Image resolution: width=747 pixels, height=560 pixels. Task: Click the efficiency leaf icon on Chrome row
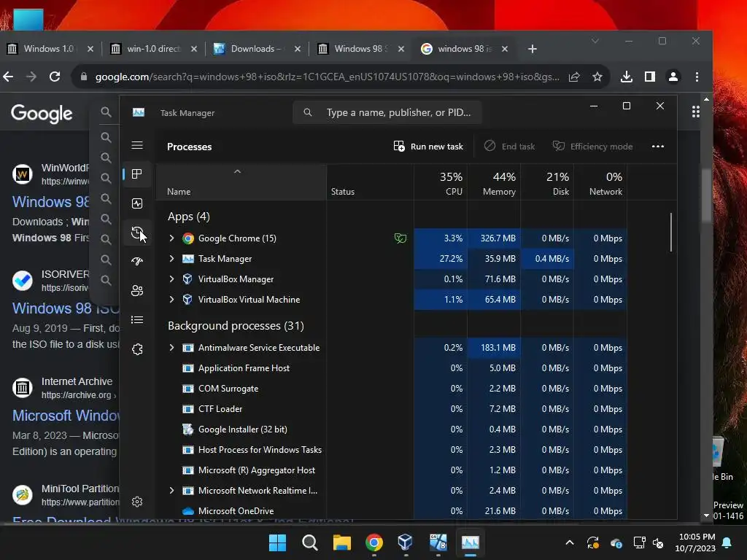(400, 238)
